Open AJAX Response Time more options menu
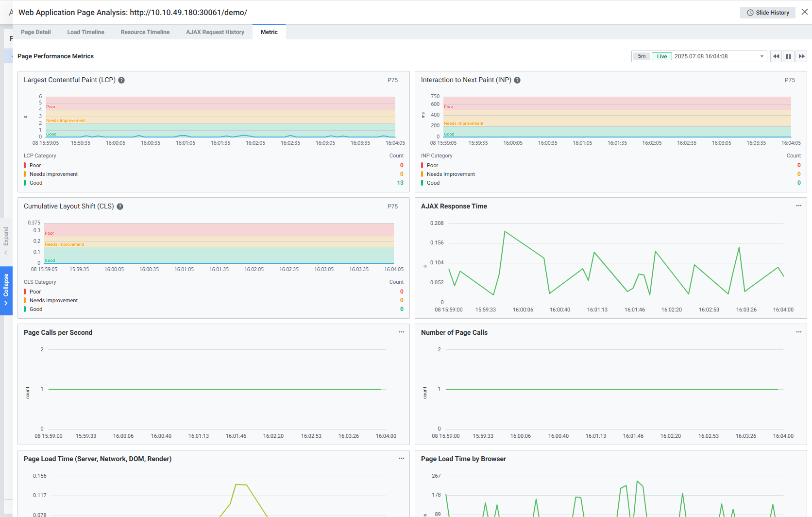The image size is (812, 517). pos(798,206)
